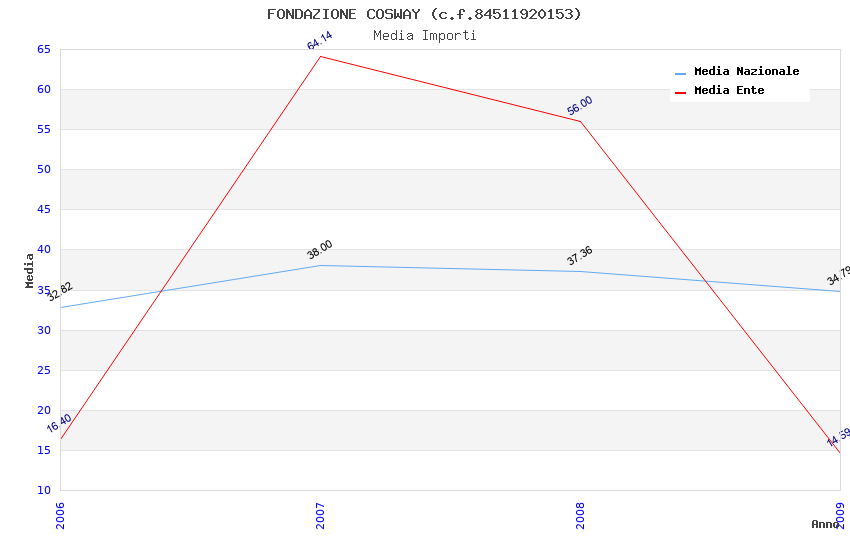850x550 pixels.
Task: Click the 64.14 data point label
Action: click(x=320, y=41)
